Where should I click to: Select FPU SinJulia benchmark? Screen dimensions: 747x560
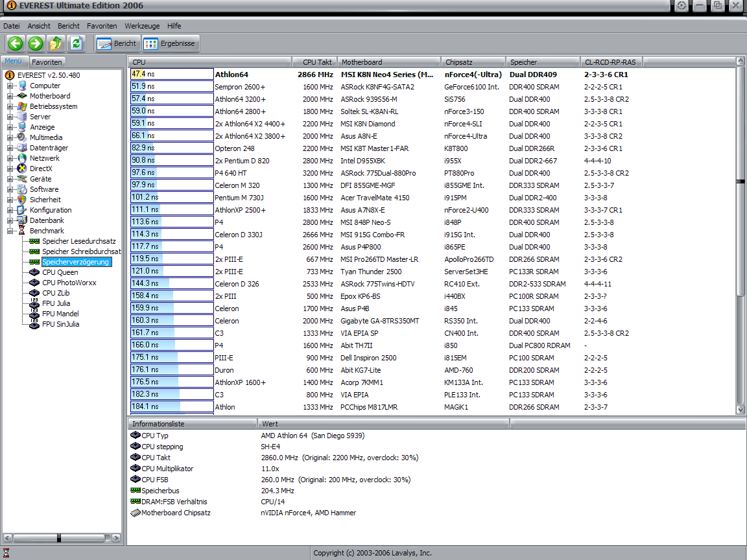(x=60, y=324)
